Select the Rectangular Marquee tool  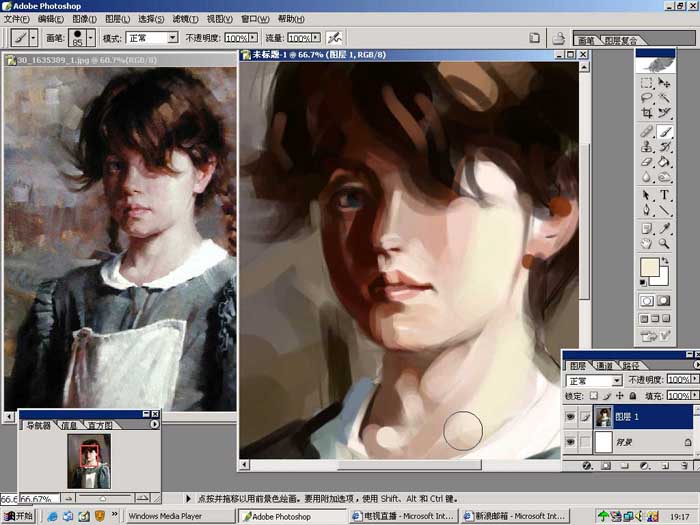coord(646,83)
